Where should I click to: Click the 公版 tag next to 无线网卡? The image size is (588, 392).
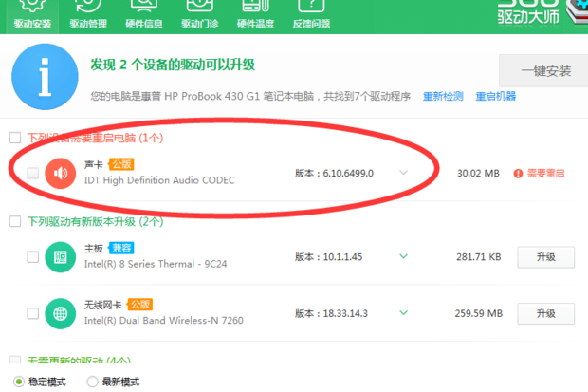point(140,304)
